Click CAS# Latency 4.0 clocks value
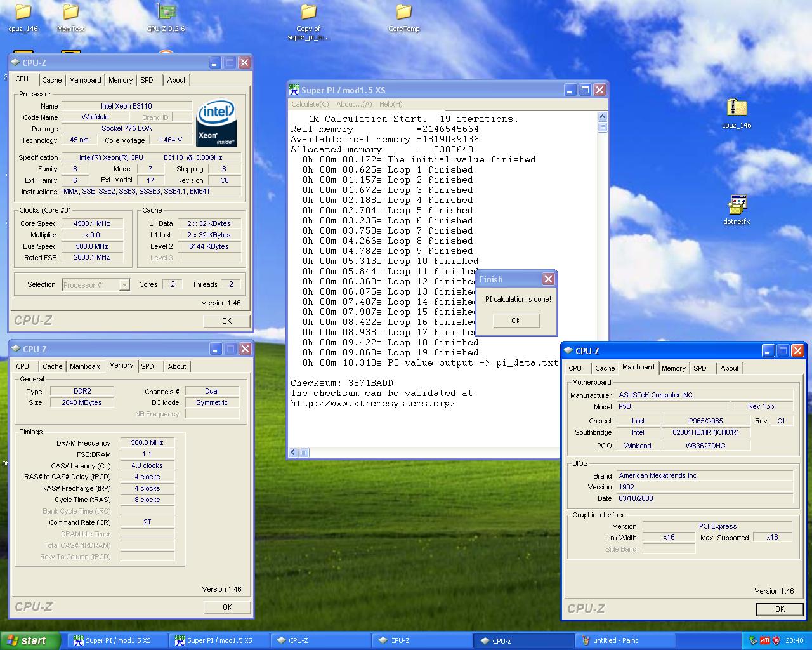 (147, 465)
